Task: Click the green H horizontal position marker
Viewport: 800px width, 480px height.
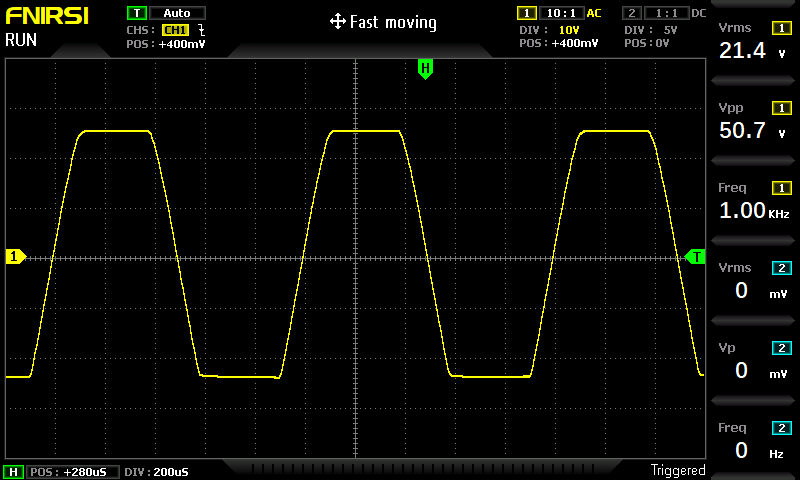Action: pyautogui.click(x=425, y=69)
